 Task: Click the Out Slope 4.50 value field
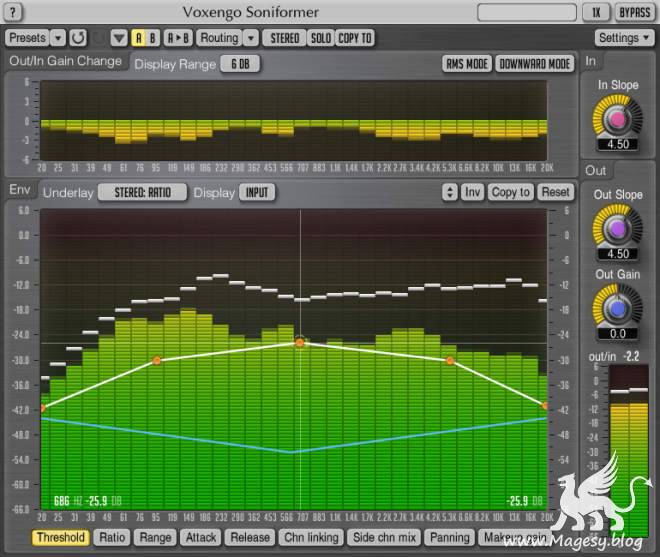pos(618,254)
